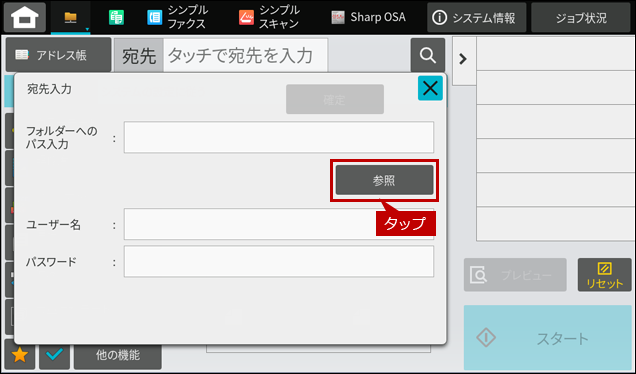This screenshot has height=374, width=636.
Task: Open mode dropdown arrow under folder icon
Action: (87, 29)
